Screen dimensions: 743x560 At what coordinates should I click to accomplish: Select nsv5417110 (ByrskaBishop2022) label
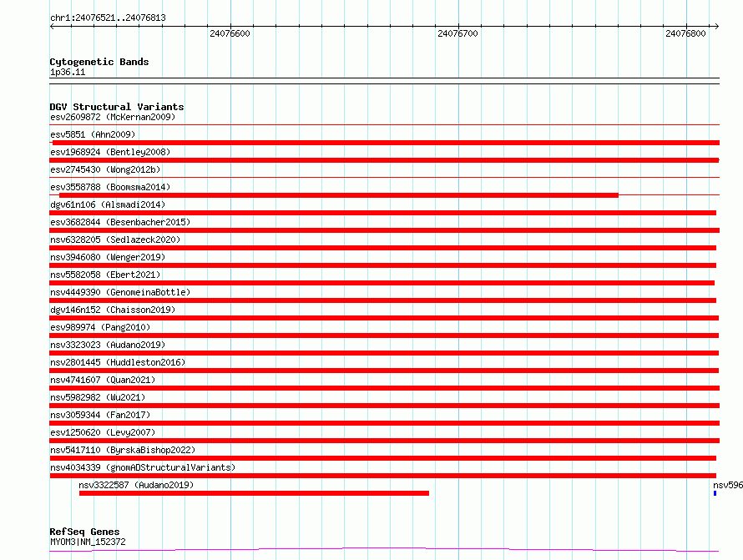[x=123, y=450]
